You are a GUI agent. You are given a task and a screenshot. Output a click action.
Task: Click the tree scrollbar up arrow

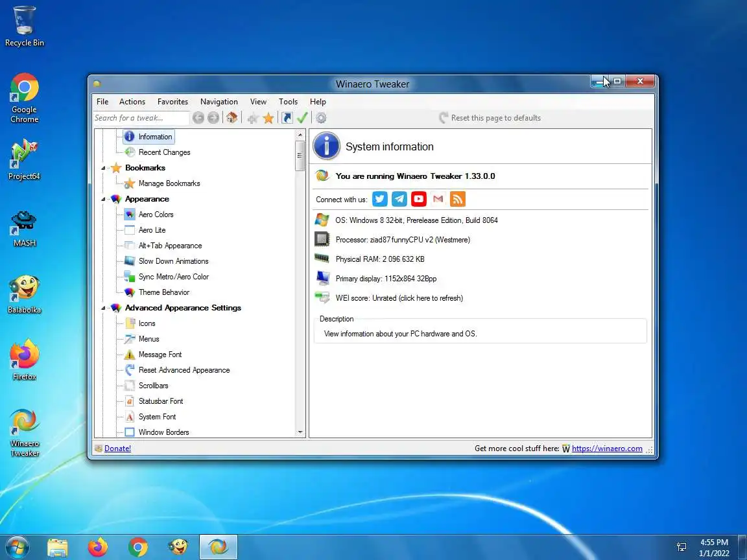pos(300,135)
